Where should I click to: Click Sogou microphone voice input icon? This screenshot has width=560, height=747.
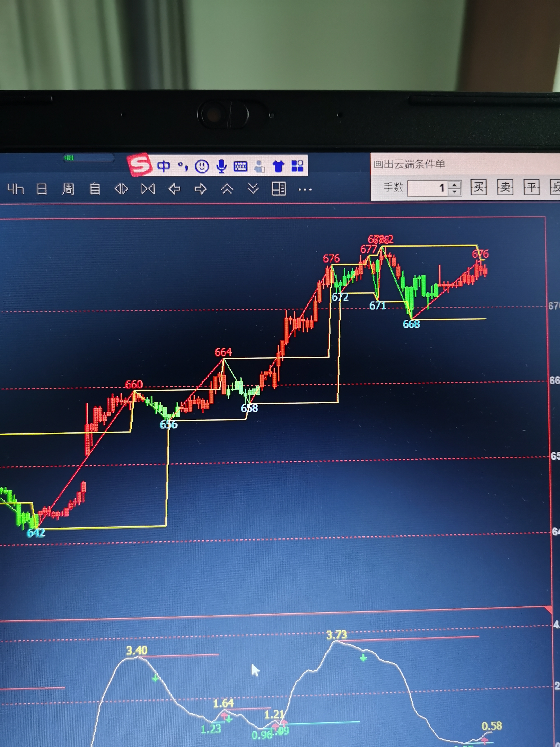click(x=221, y=166)
